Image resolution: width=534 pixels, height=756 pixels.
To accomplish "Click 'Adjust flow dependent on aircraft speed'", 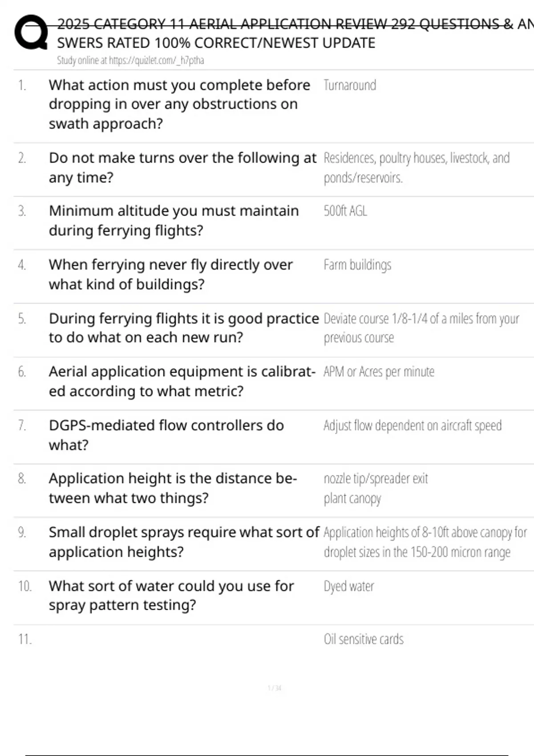I will (413, 426).
